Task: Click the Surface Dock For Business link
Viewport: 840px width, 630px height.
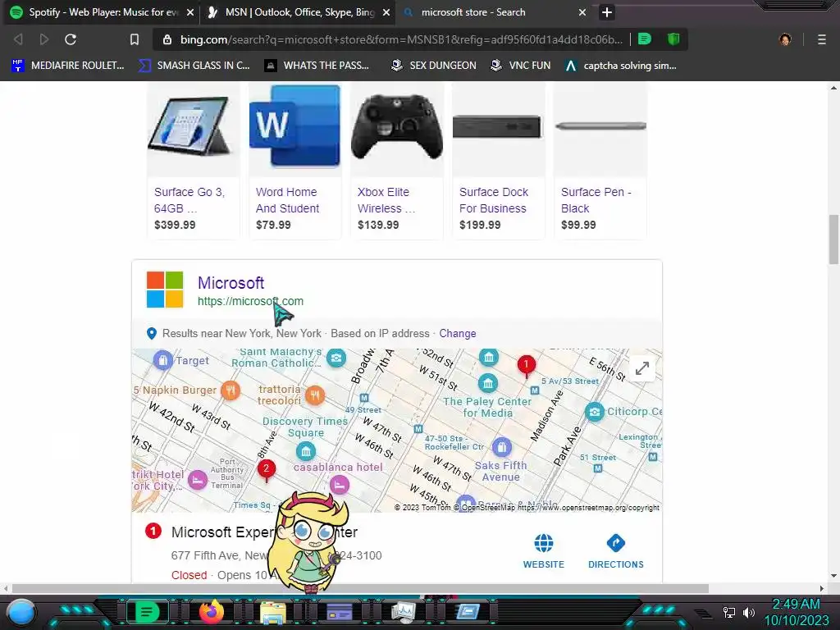Action: click(x=493, y=200)
